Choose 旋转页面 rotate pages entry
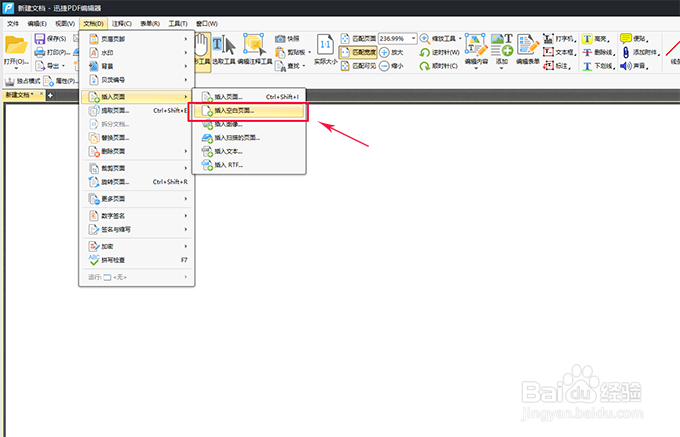 pyautogui.click(x=137, y=182)
